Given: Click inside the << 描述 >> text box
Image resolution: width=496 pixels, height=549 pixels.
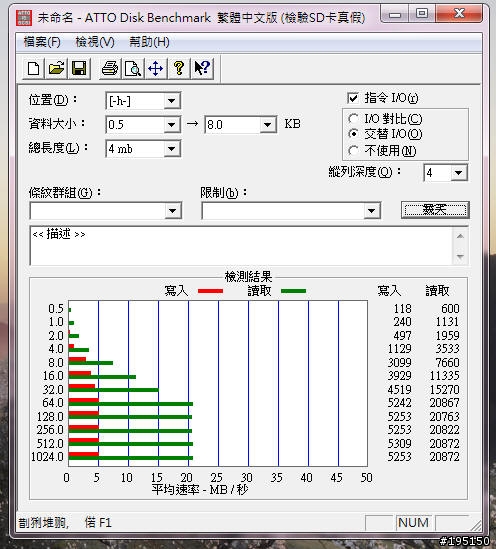Looking at the screenshot, I should coord(242,246).
